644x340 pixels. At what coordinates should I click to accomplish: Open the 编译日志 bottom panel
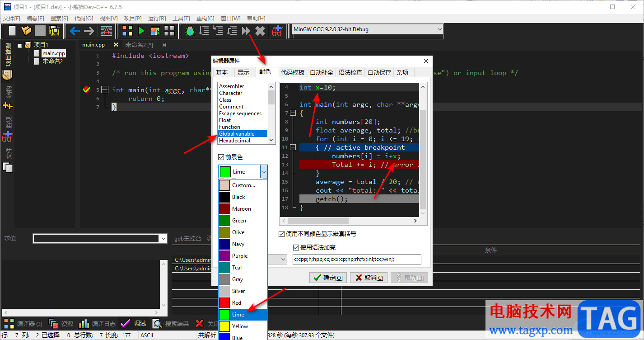pos(97,324)
